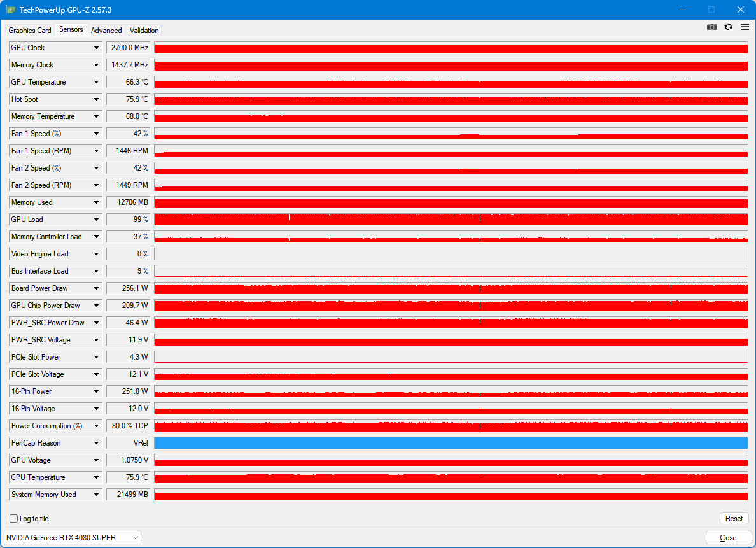Open the NVIDIA GeForce RTX 4080 SUPER selector
This screenshot has height=548, width=756.
[x=73, y=537]
